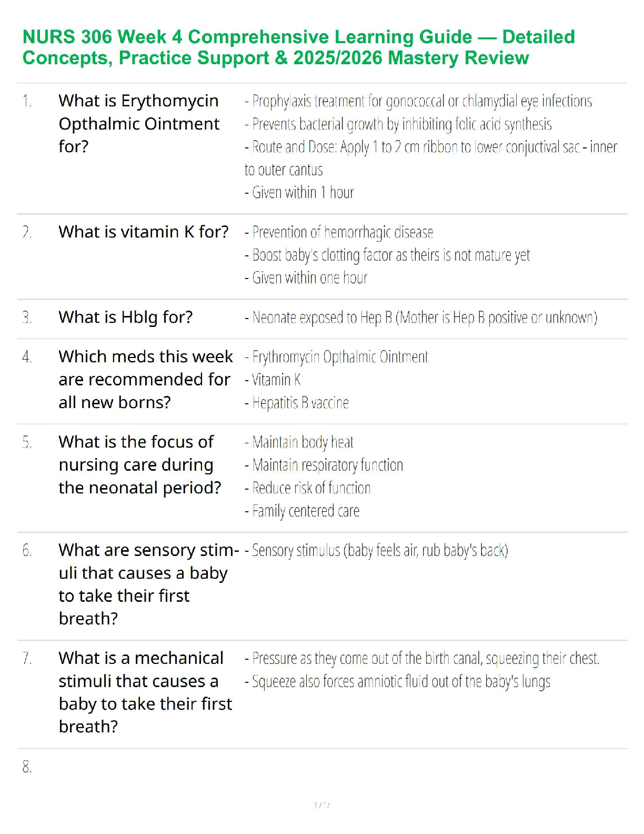Click the mechanical stimuli first breath question
The image size is (644, 834).
(x=145, y=692)
